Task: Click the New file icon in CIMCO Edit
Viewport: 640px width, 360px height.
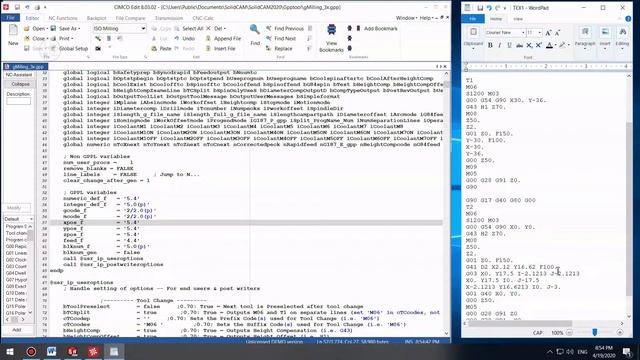Action: [13, 30]
